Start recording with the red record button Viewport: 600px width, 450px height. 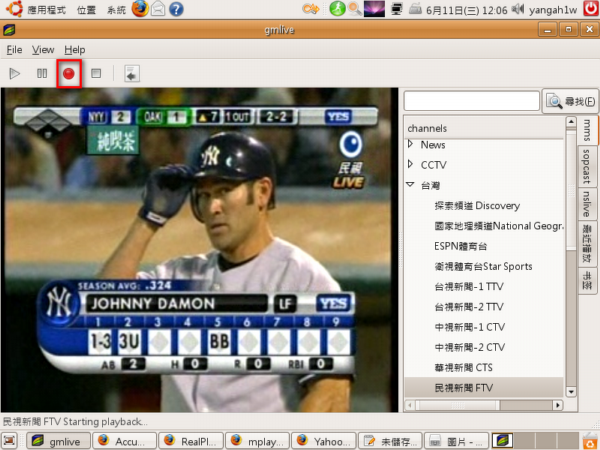[69, 73]
